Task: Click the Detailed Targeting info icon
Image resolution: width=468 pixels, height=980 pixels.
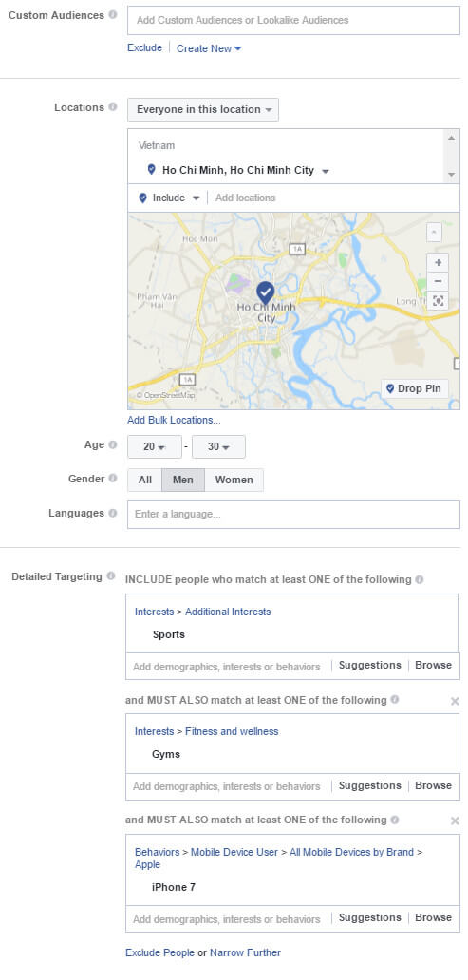Action: pos(111,575)
